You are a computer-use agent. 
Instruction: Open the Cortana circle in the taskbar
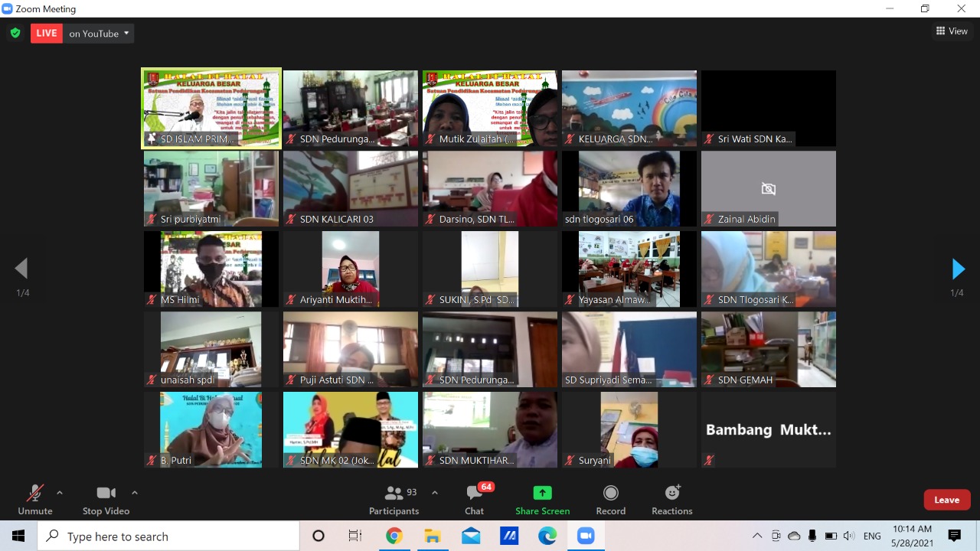pyautogui.click(x=318, y=536)
